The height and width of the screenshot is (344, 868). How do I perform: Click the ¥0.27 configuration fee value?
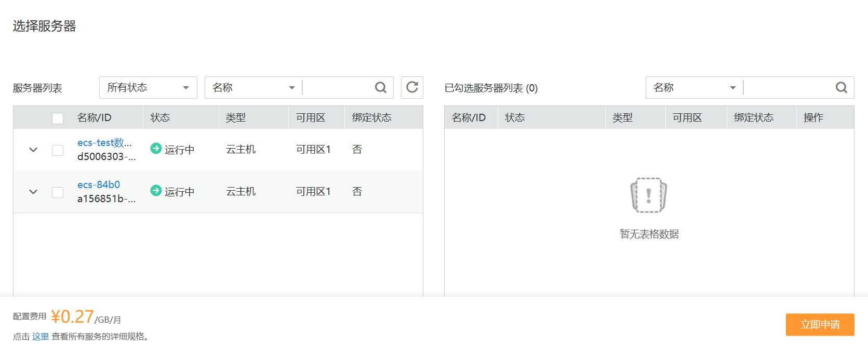point(72,316)
